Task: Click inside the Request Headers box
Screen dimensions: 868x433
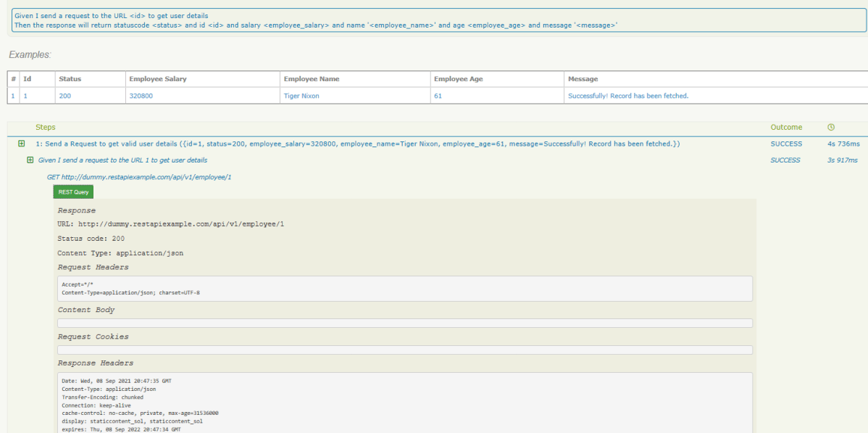Action: (x=404, y=289)
